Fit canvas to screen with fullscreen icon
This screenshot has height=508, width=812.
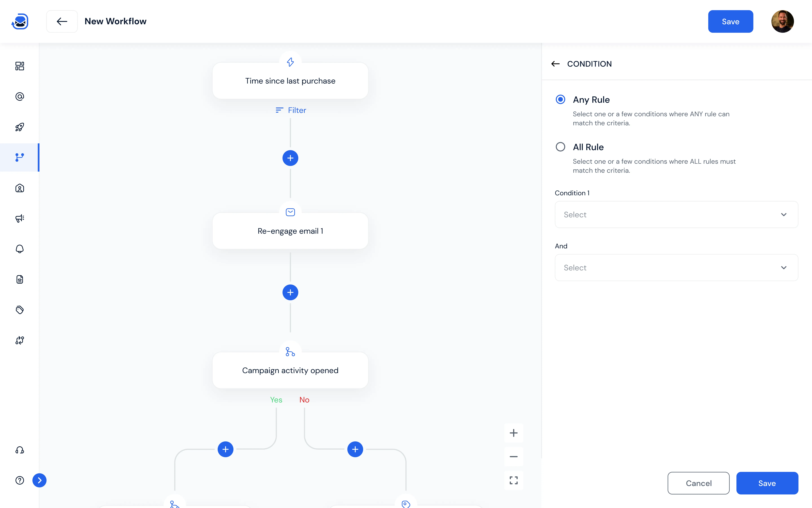tap(513, 480)
